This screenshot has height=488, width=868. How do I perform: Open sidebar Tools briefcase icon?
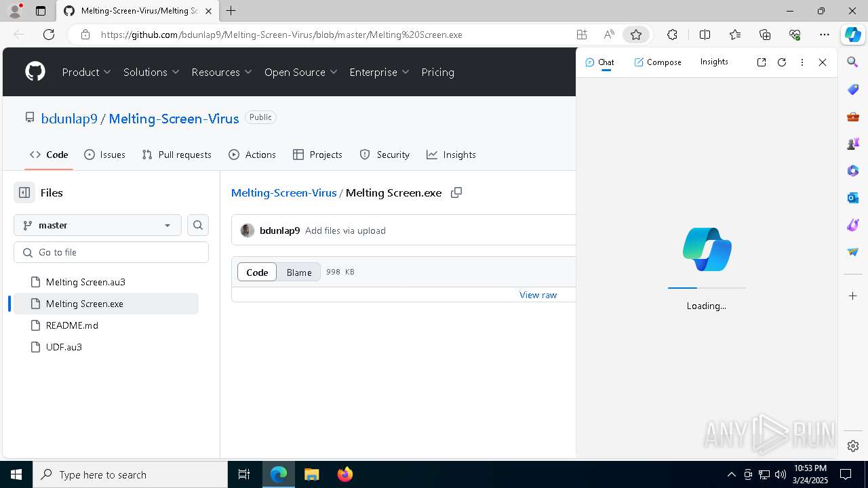(x=853, y=117)
